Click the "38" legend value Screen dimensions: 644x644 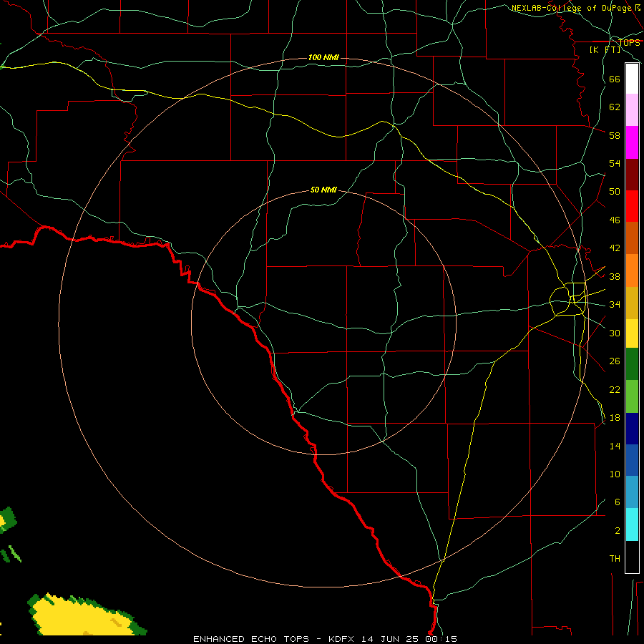tap(615, 277)
